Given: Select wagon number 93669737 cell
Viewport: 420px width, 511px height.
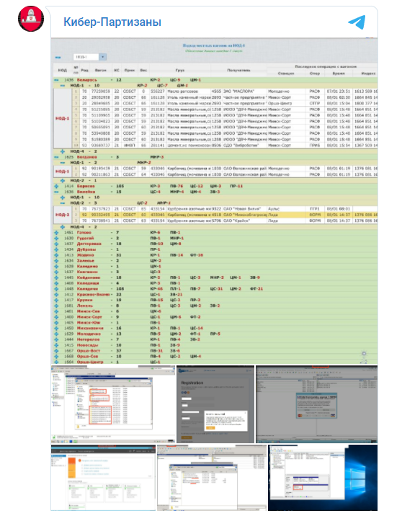Looking at the screenshot, I should (100, 146).
